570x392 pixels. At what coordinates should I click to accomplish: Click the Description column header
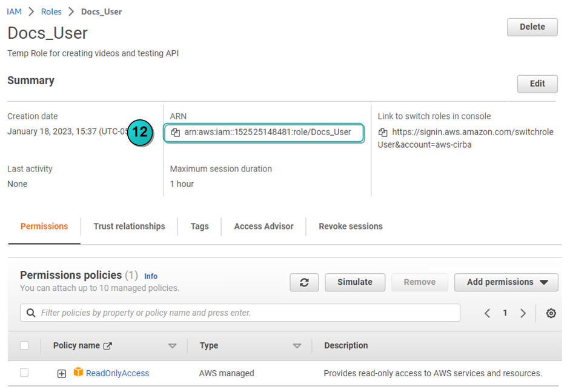346,345
